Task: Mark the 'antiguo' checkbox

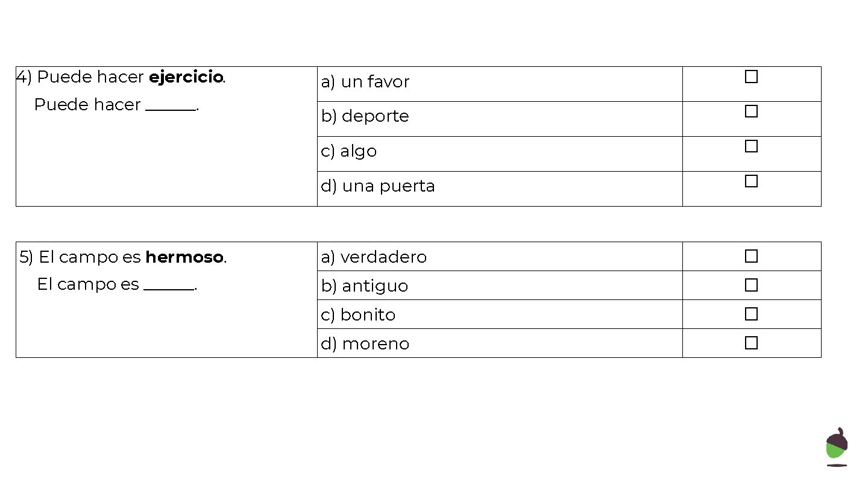Action: (751, 286)
